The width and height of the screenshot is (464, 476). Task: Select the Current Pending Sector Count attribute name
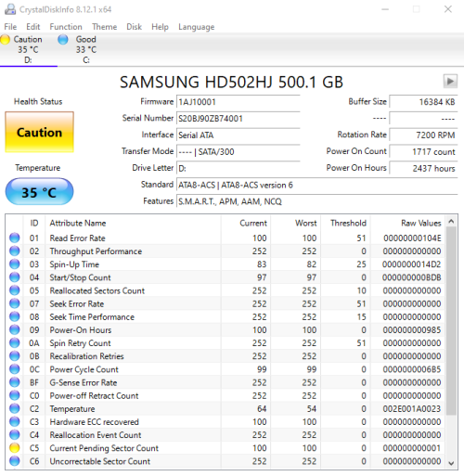point(104,448)
